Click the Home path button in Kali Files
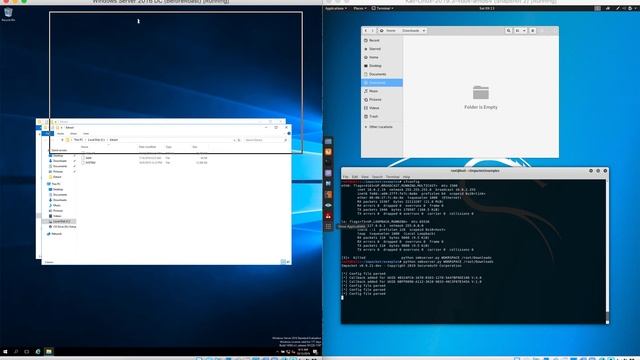 pyautogui.click(x=388, y=31)
